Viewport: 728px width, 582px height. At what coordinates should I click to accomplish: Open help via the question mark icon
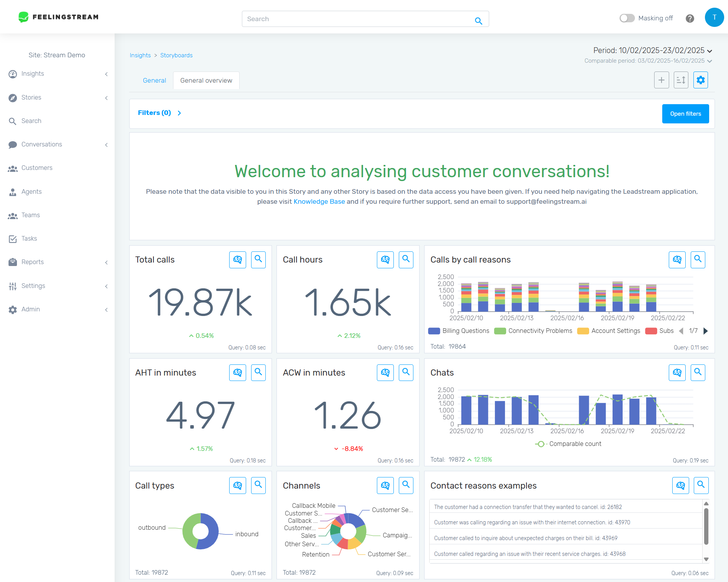(690, 18)
